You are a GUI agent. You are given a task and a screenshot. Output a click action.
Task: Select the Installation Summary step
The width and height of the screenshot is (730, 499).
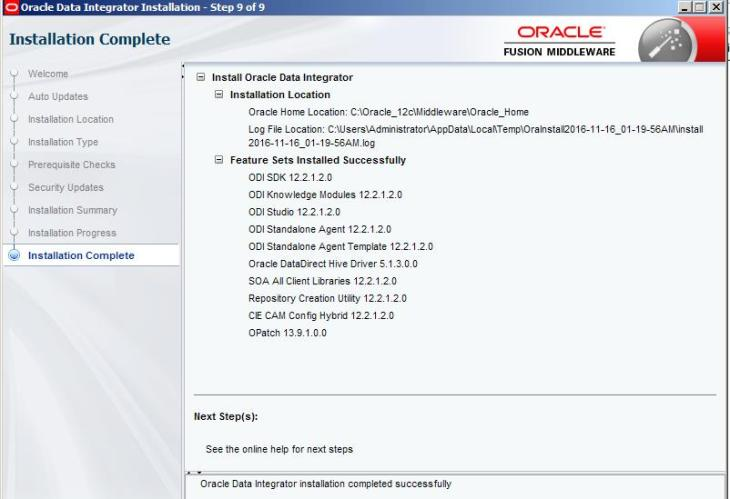point(73,210)
